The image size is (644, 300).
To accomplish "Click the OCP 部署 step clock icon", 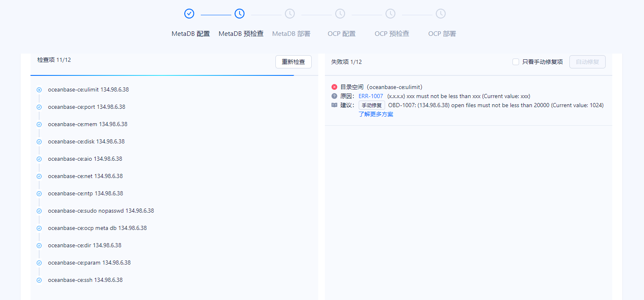I will [441, 14].
